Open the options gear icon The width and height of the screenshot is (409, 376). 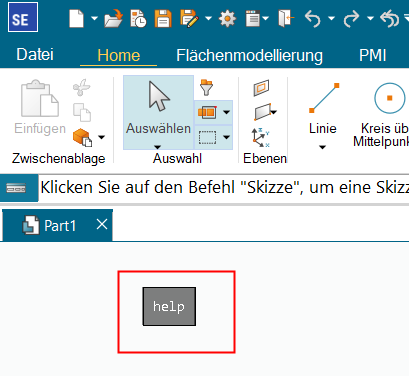click(227, 19)
